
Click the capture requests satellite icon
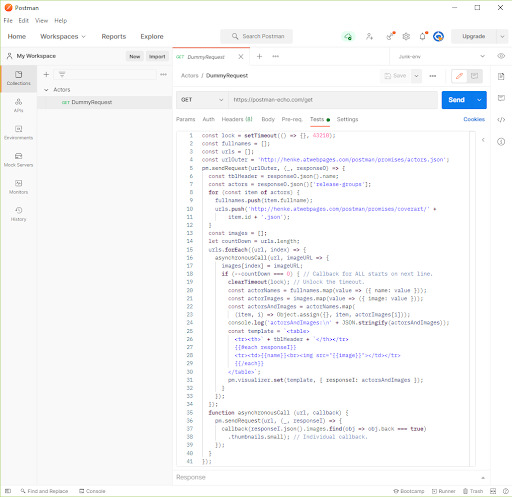pyautogui.click(x=390, y=36)
